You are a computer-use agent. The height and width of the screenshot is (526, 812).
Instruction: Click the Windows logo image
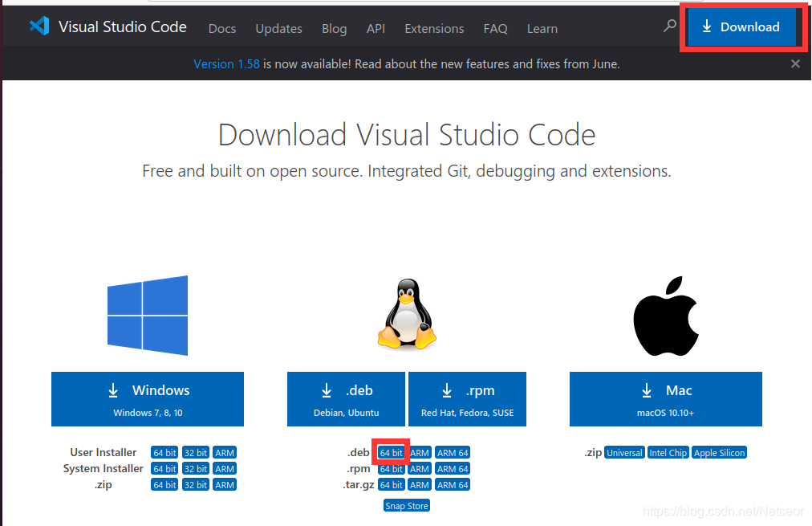pos(148,315)
